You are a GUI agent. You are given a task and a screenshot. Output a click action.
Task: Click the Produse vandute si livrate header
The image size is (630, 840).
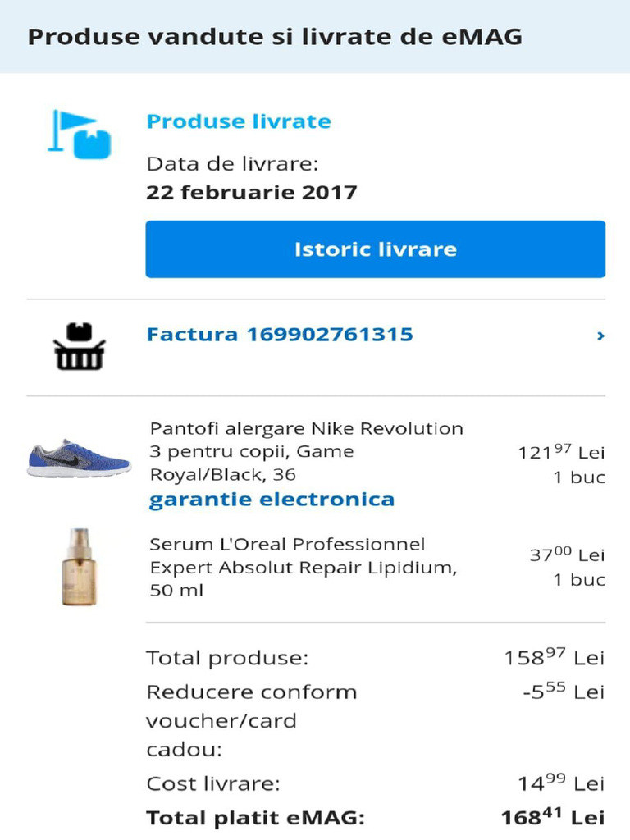pyautogui.click(x=276, y=37)
